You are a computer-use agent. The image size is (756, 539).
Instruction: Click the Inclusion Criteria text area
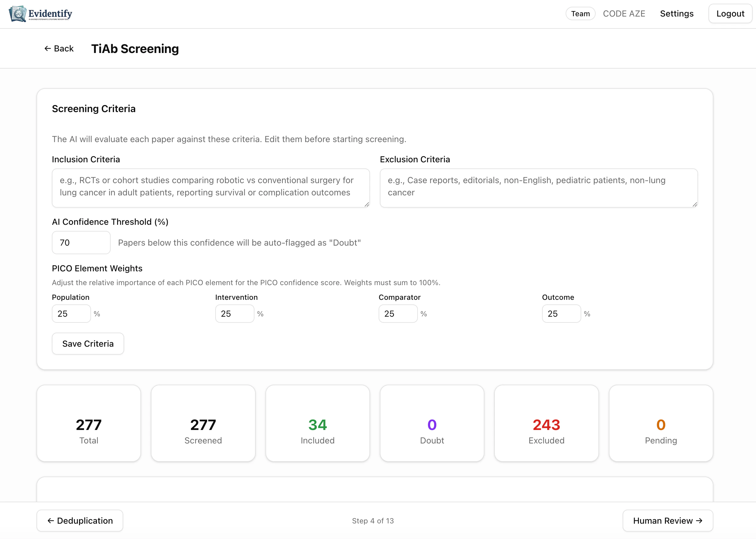[x=210, y=188]
